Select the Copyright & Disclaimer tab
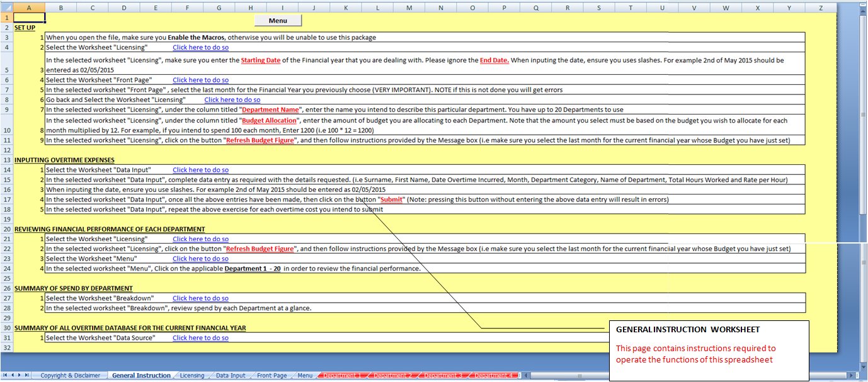 [70, 374]
